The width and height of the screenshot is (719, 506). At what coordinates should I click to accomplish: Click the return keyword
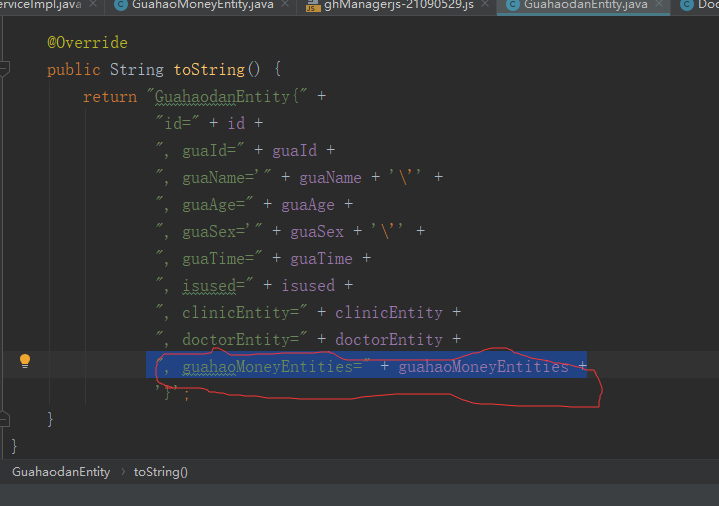click(x=110, y=97)
